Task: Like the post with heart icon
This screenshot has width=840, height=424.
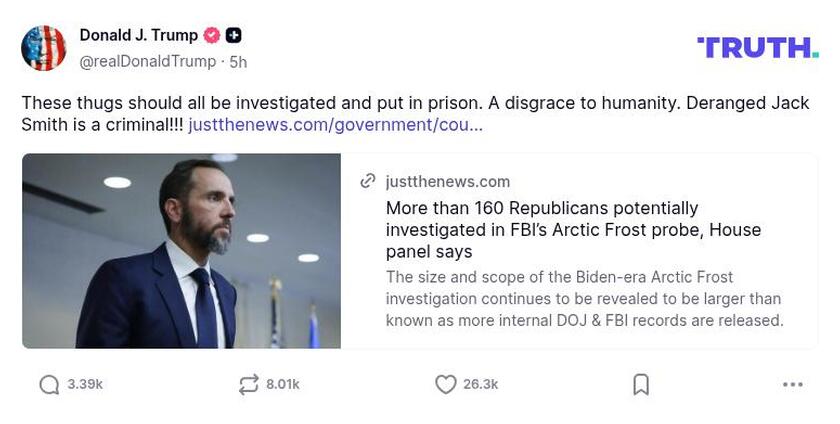Action: pyautogui.click(x=446, y=385)
